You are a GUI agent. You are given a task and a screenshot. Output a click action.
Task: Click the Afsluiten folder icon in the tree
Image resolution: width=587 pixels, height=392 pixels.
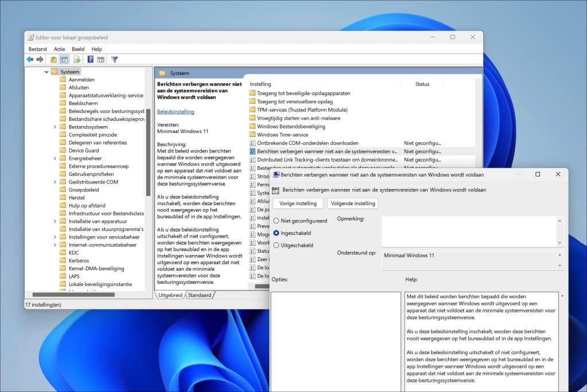click(x=63, y=87)
